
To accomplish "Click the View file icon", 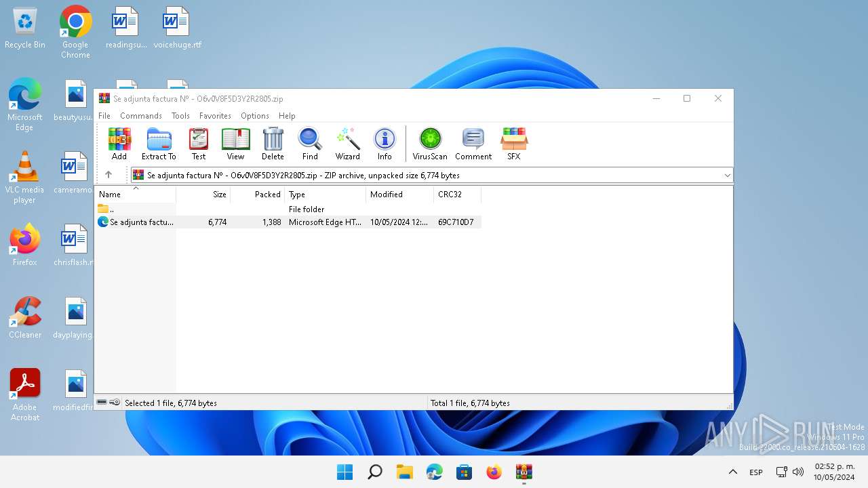I will [235, 144].
